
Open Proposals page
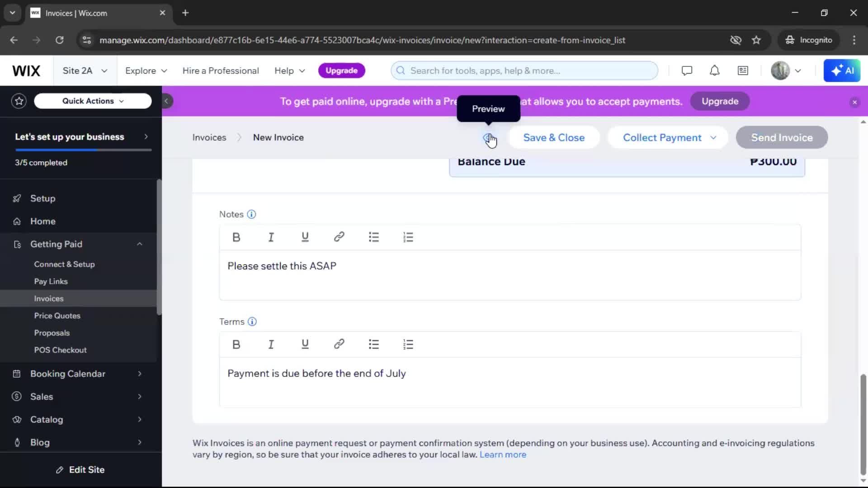[52, 333]
